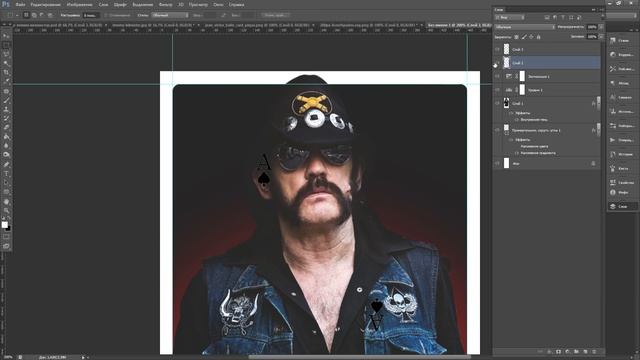Viewport: 640px width, 360px height.
Task: Toggle lock all padlock in Layers panel
Action: click(x=538, y=37)
